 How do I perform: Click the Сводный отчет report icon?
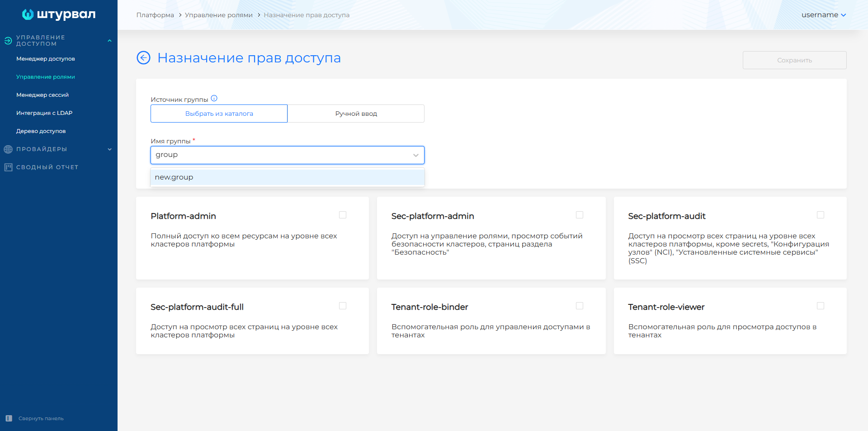pos(8,167)
